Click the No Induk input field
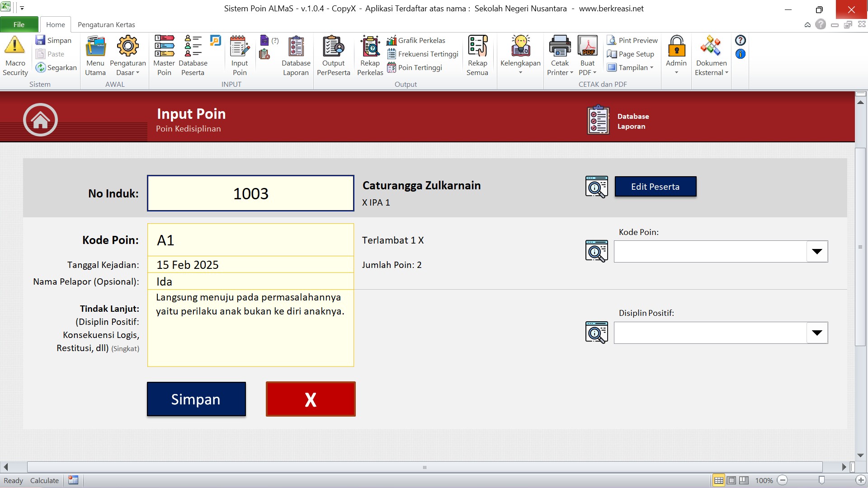The height and width of the screenshot is (488, 868). 250,193
